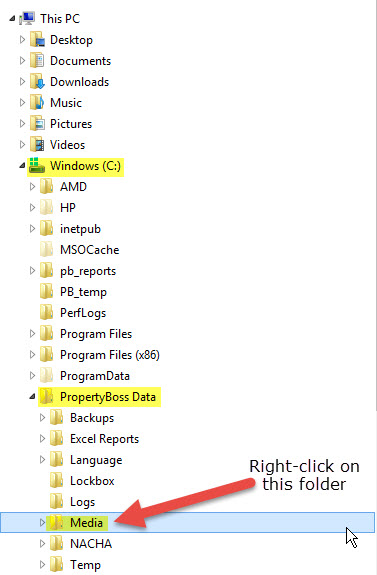
Task: Expand the Backups subfolder
Action: click(42, 418)
